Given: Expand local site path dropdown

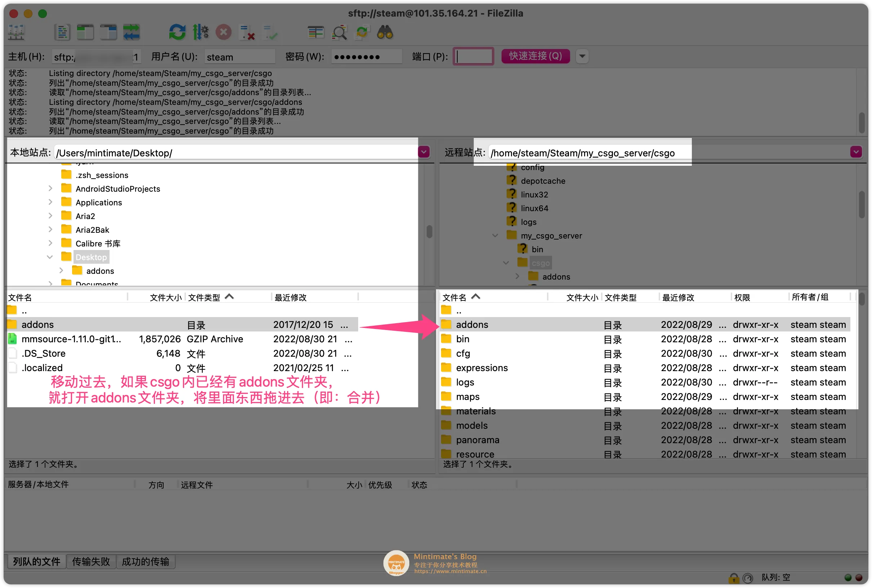Looking at the screenshot, I should [424, 152].
